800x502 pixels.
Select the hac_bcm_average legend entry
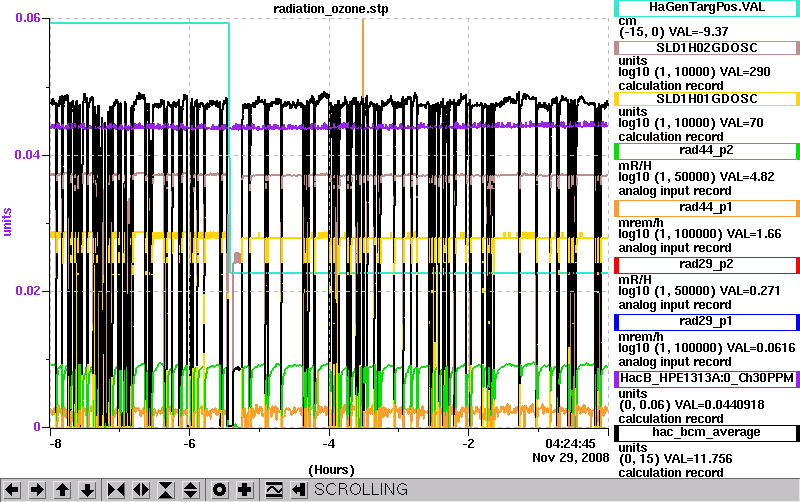point(707,433)
